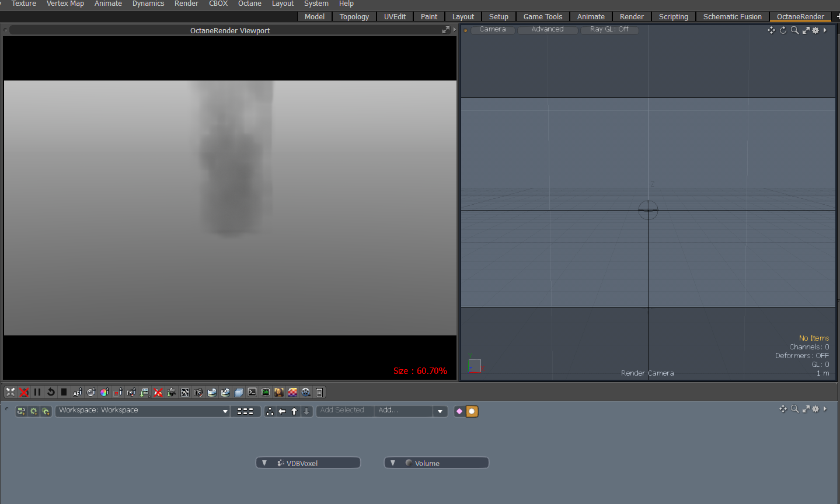The width and height of the screenshot is (840, 504).
Task: Click the first gear-with-plus icon in schematic
Action: [34, 411]
